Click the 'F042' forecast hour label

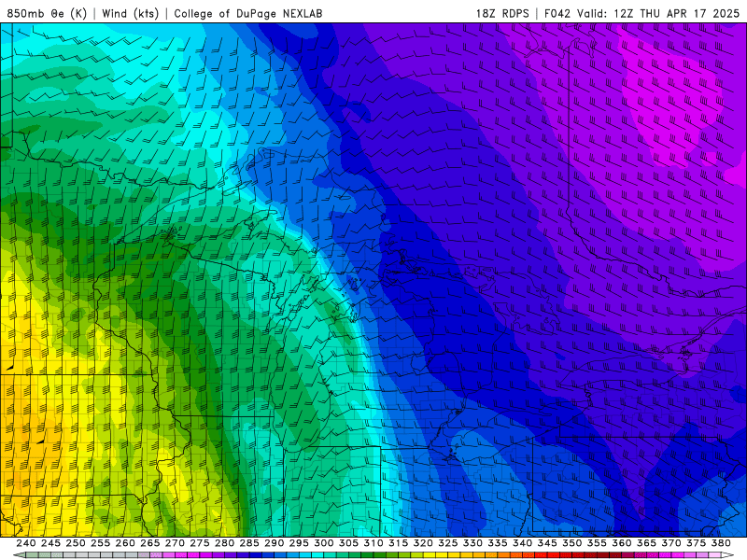557,13
